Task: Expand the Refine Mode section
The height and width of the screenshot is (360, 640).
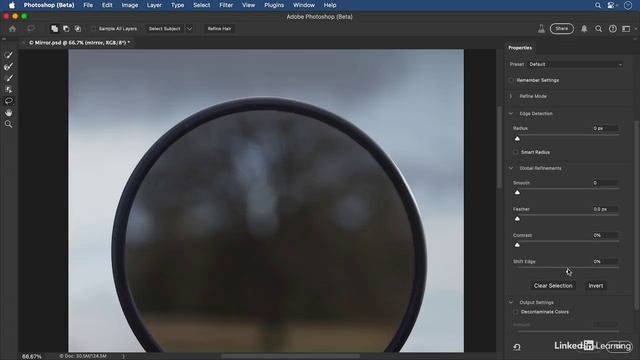Action: (511, 96)
